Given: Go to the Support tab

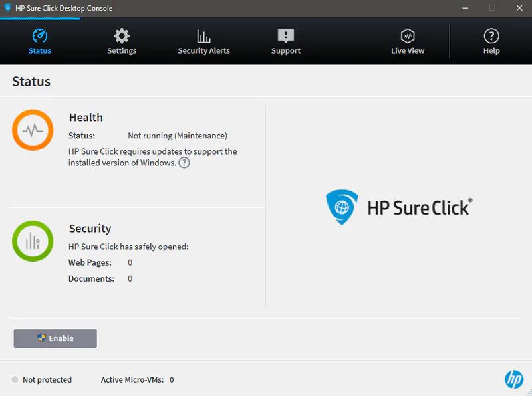Looking at the screenshot, I should click(286, 42).
